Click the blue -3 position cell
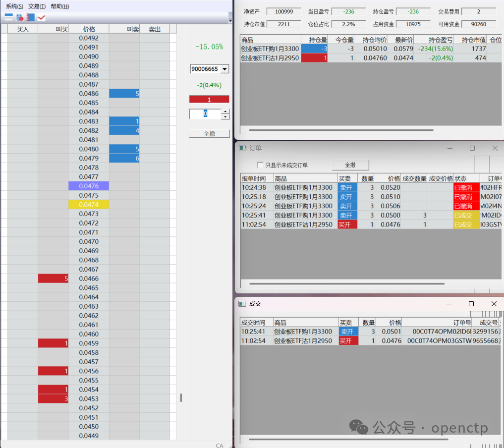This screenshot has height=448, width=504. (x=314, y=49)
